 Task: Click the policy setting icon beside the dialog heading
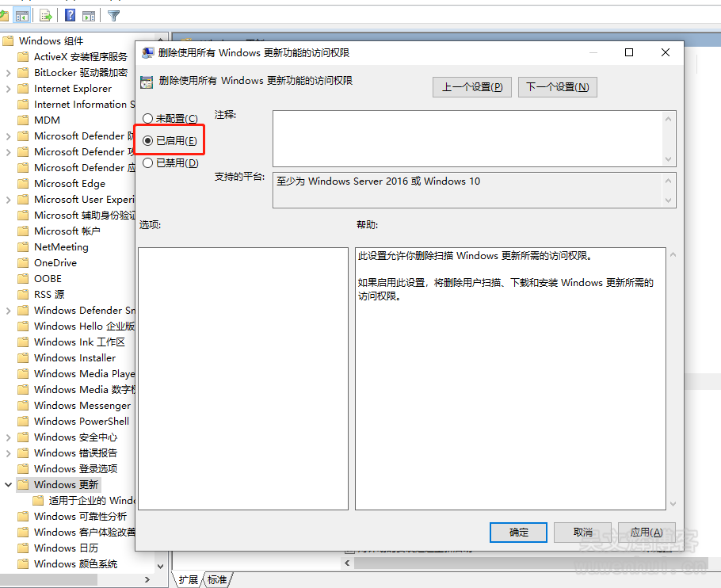[146, 81]
